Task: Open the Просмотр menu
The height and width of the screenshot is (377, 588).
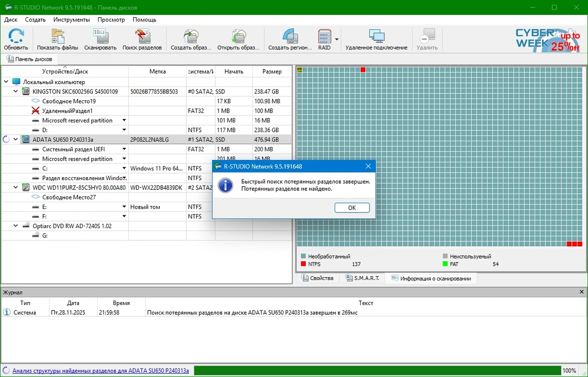Action: [111, 20]
